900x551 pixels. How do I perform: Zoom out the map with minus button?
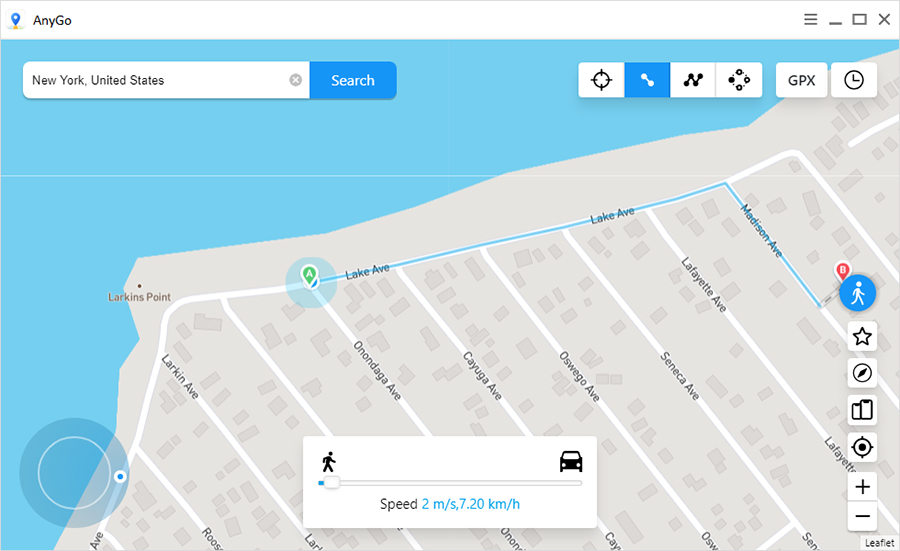pyautogui.click(x=862, y=517)
